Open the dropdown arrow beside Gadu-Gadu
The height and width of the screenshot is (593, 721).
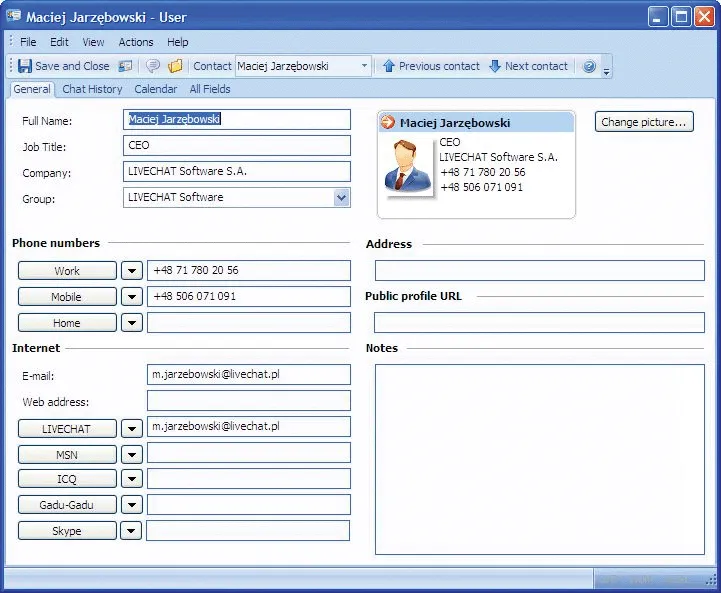pyautogui.click(x=132, y=505)
